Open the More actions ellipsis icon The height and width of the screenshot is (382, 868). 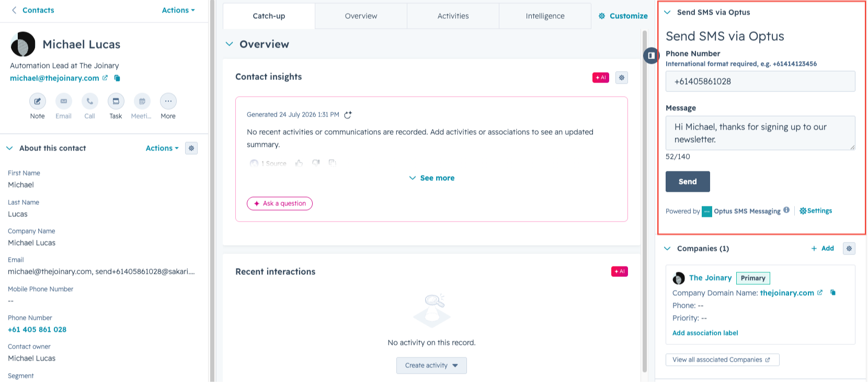(168, 101)
